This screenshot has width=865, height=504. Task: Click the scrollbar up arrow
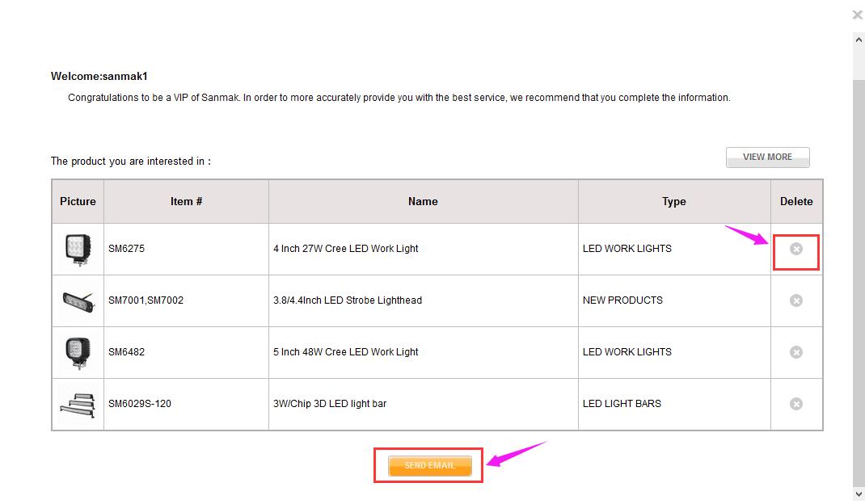click(x=859, y=40)
